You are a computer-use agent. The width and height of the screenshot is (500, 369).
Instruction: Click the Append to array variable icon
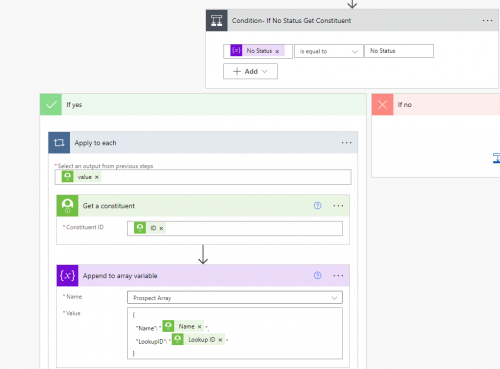coord(67,275)
